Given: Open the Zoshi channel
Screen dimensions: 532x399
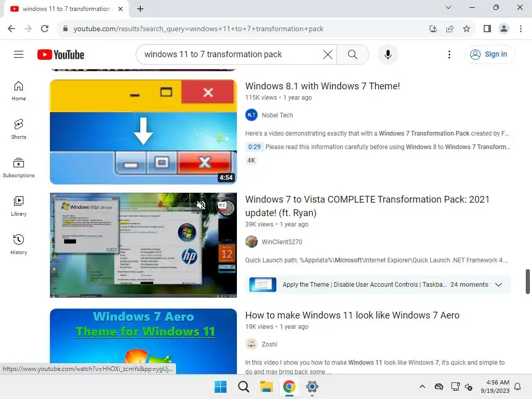Looking at the screenshot, I should click(270, 344).
